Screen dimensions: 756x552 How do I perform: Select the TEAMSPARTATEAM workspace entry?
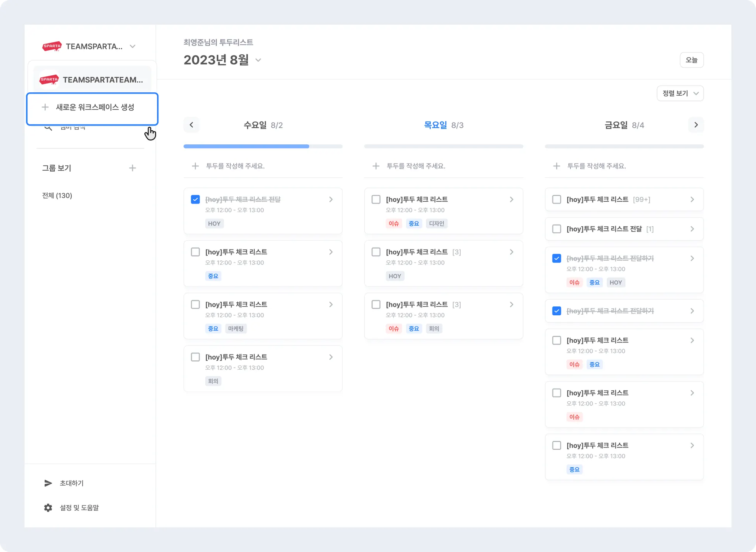pyautogui.click(x=92, y=80)
